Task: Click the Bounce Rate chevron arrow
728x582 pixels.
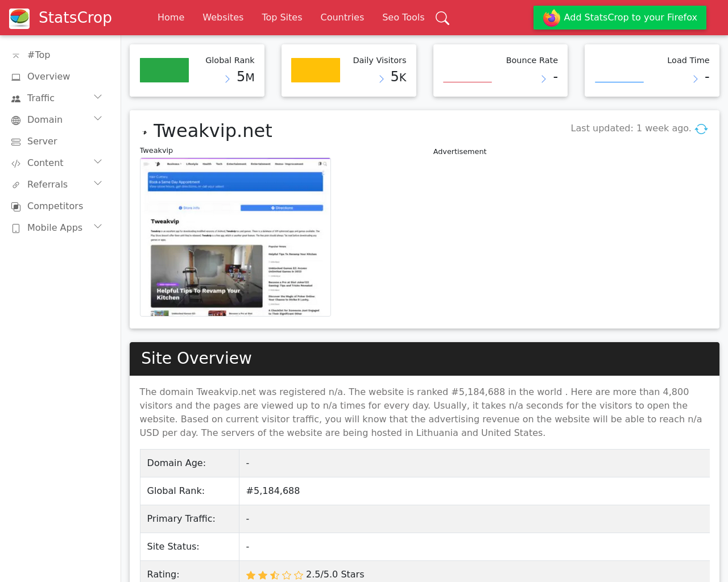Action: click(544, 79)
